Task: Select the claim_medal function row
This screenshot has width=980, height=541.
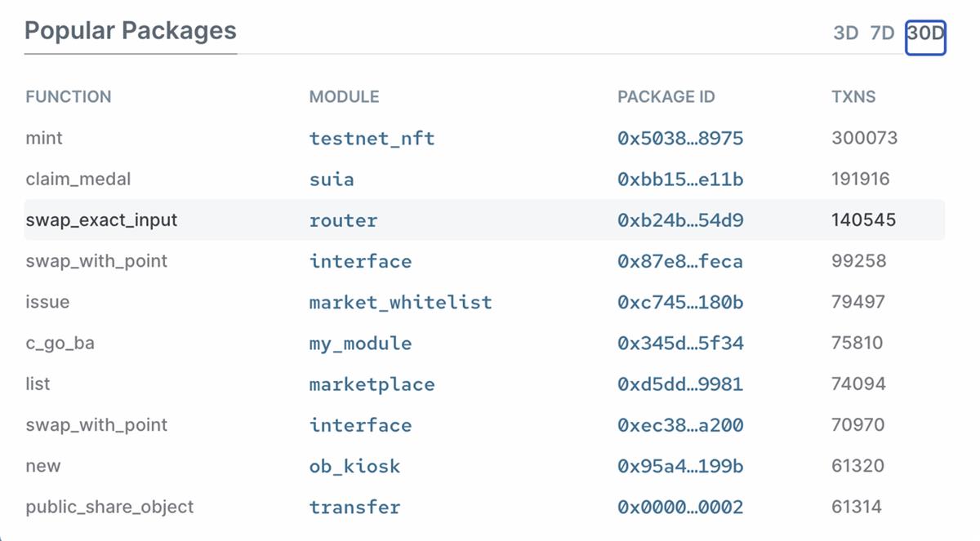Action: pyautogui.click(x=78, y=180)
